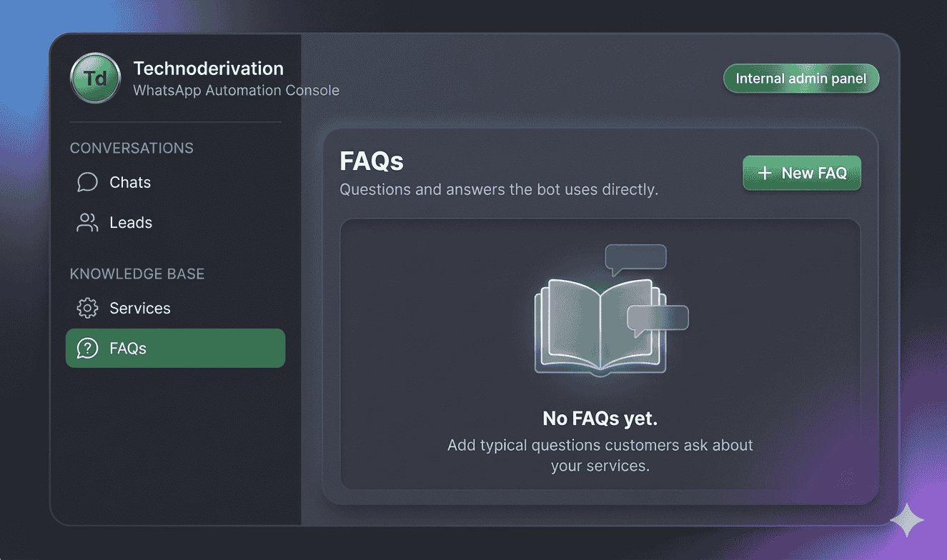The image size is (947, 560).
Task: Click the empty state description text
Action: tap(600, 454)
